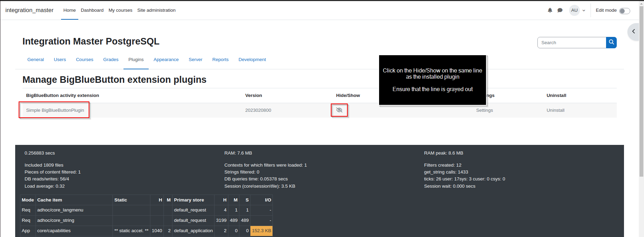Click the magnifier search button
The width and height of the screenshot is (644, 237).
coord(611,42)
